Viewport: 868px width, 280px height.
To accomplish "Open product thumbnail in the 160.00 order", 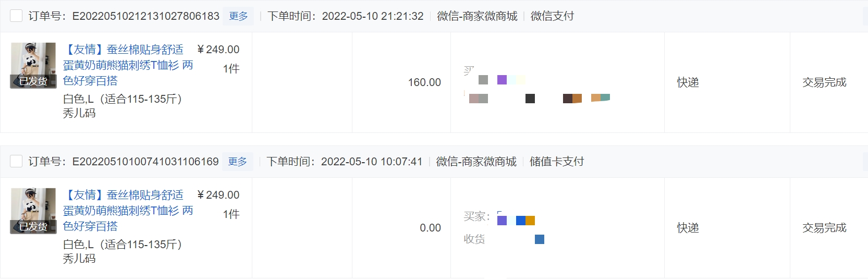I will point(33,59).
